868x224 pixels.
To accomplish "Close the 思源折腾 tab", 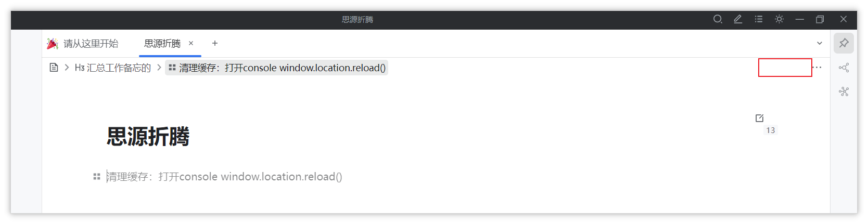I will [191, 44].
